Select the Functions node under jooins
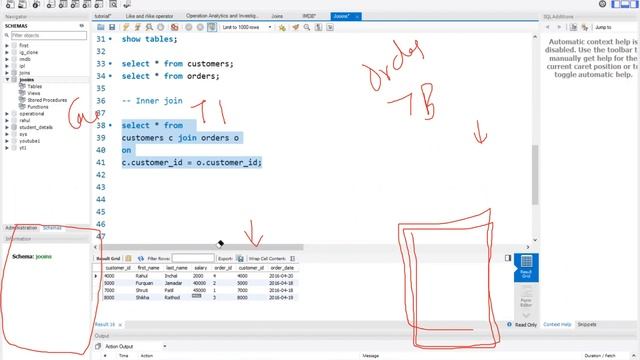Image resolution: width=640 pixels, height=360 pixels. click(x=37, y=107)
